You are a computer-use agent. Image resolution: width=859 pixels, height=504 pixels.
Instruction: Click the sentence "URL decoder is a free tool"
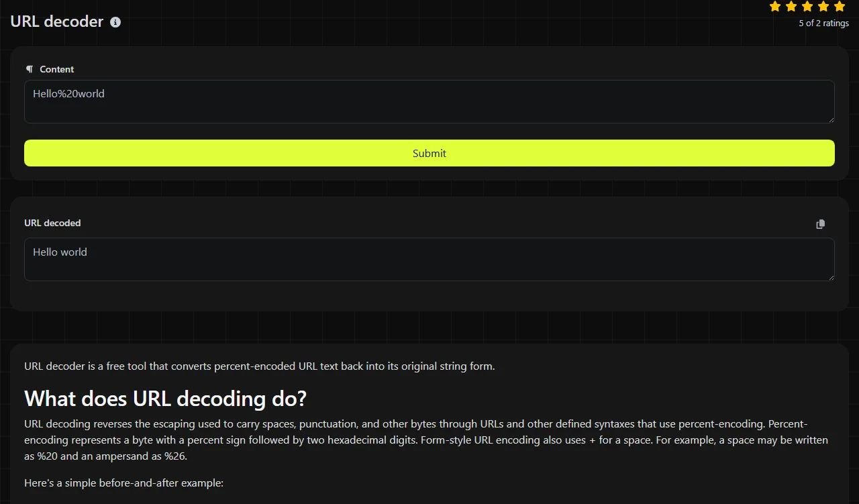tap(259, 366)
